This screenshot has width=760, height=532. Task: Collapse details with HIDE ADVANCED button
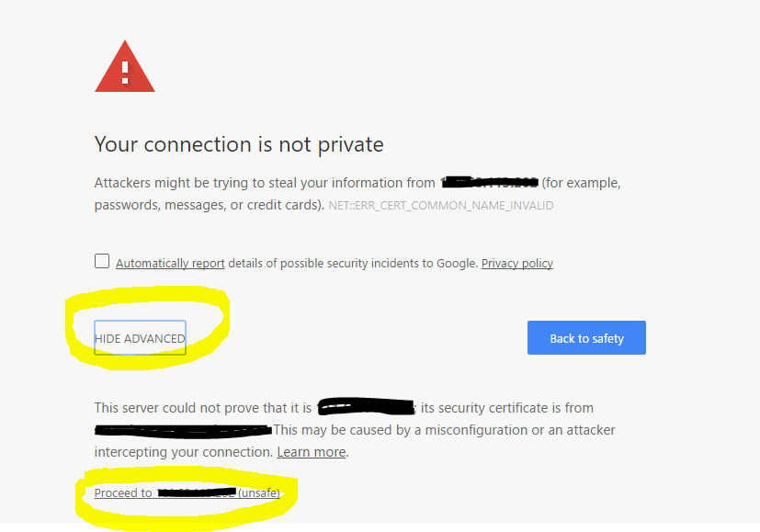140,338
